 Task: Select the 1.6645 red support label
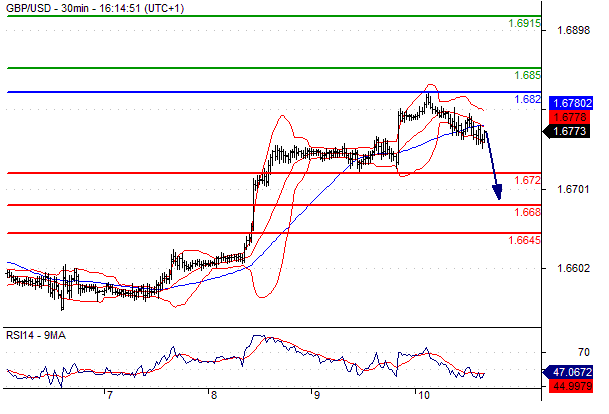click(x=524, y=240)
